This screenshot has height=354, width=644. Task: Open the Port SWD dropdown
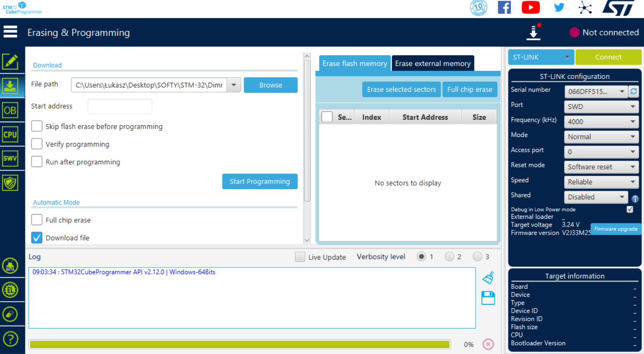click(601, 106)
